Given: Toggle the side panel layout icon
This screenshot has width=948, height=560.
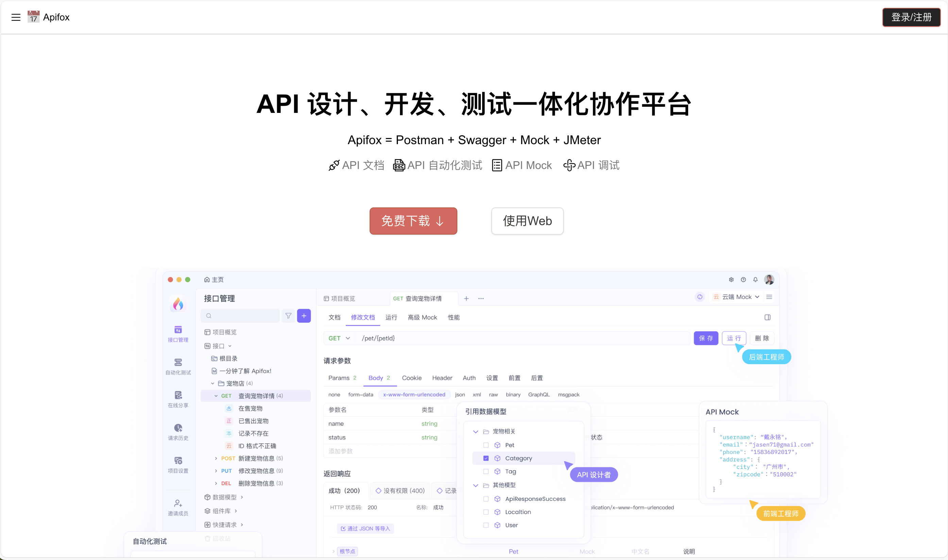Looking at the screenshot, I should (x=767, y=317).
